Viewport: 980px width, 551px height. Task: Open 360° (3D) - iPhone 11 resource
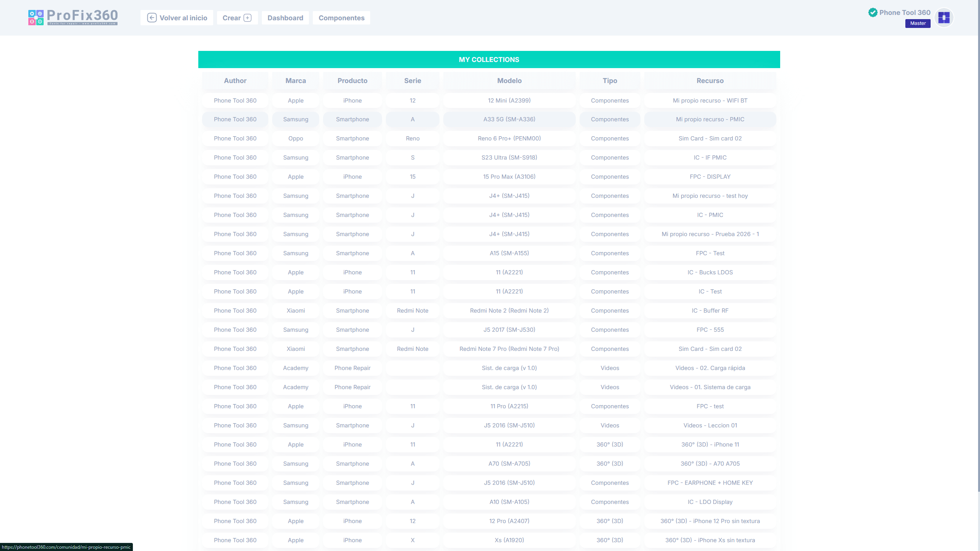[710, 445]
